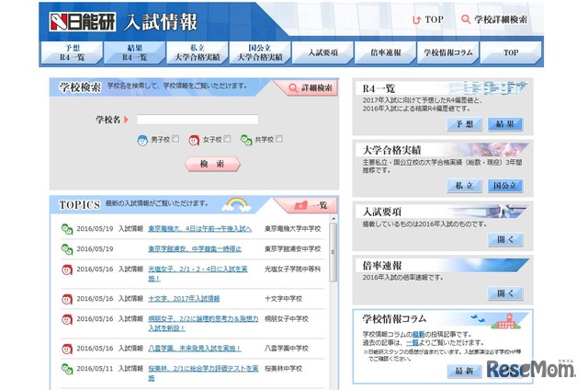Click the rainbow icon in TOPICS header
The image size is (588, 390).
[236, 204]
